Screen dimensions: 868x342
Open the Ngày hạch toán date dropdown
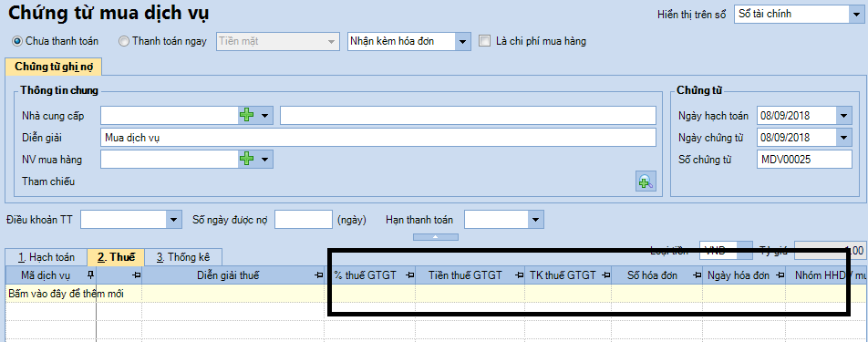pyautogui.click(x=843, y=116)
